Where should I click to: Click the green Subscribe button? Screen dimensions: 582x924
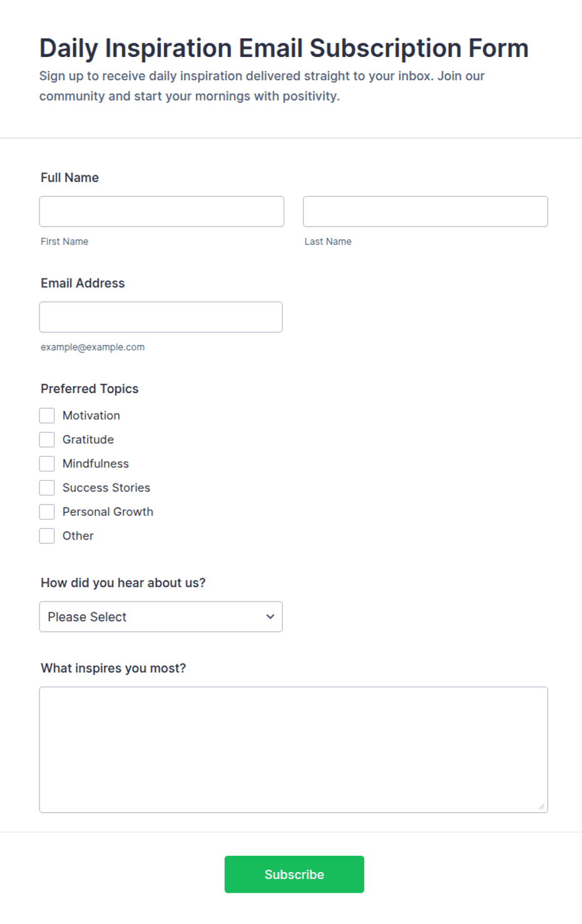click(294, 875)
